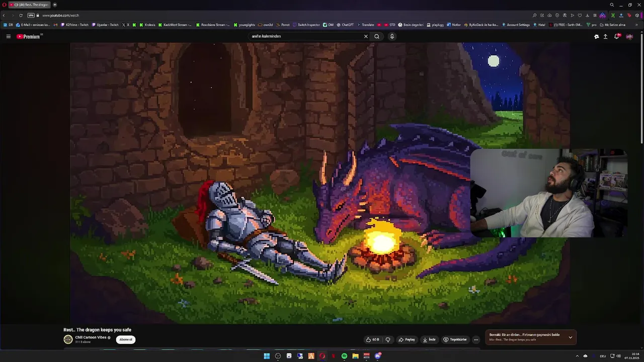
Task: Open the Krolesis bookmark
Action: [147, 25]
